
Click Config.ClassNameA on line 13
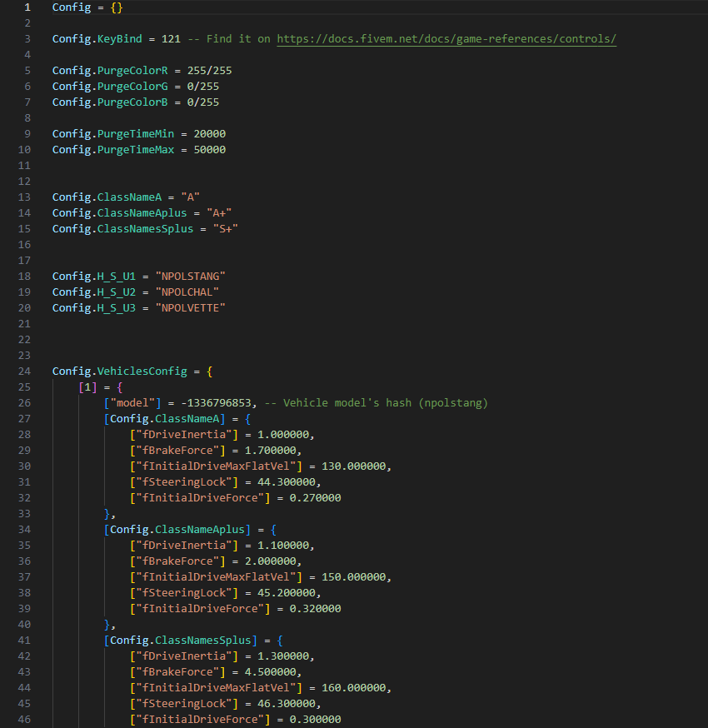pyautogui.click(x=107, y=197)
